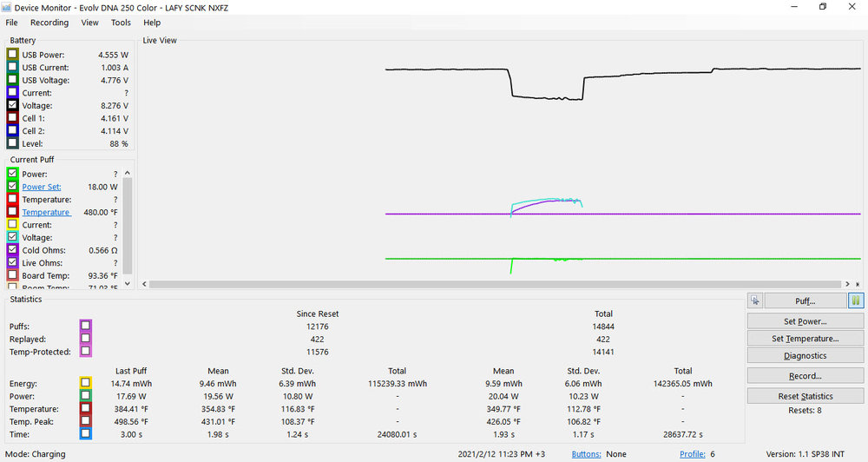The height and width of the screenshot is (462, 868).
Task: Uncheck the Battery Voltage checkbox
Action: [x=12, y=105]
